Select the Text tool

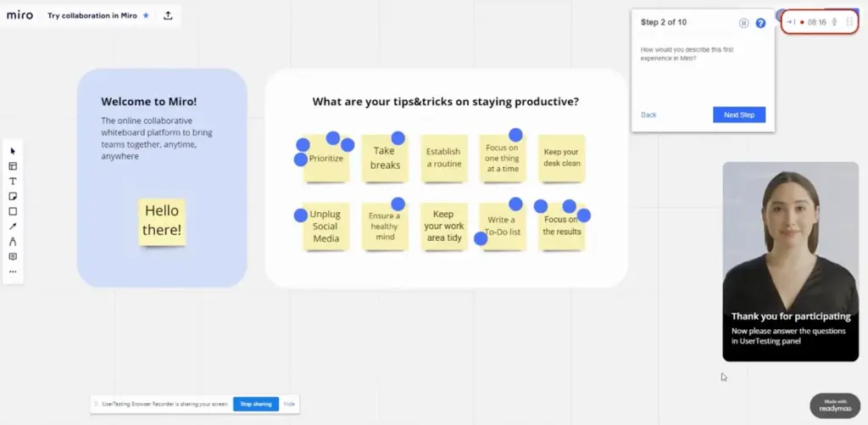tap(13, 182)
